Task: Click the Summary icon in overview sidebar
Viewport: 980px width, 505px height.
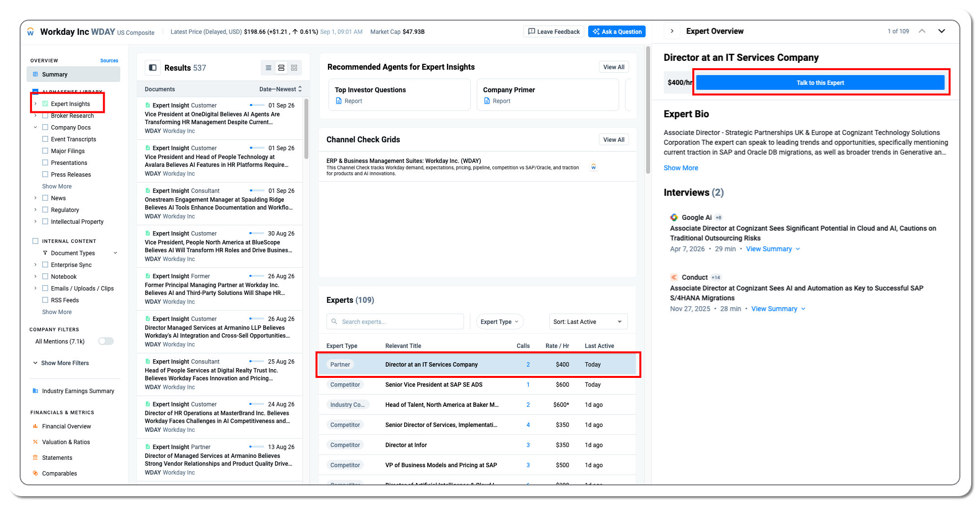Action: pyautogui.click(x=35, y=75)
